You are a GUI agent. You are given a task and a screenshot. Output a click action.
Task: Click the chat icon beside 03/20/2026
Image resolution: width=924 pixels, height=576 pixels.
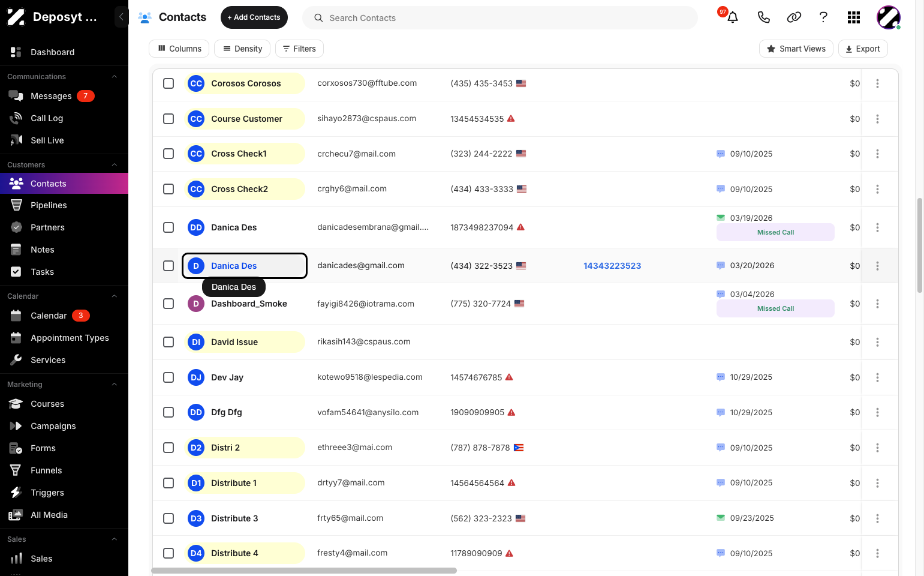click(x=721, y=266)
